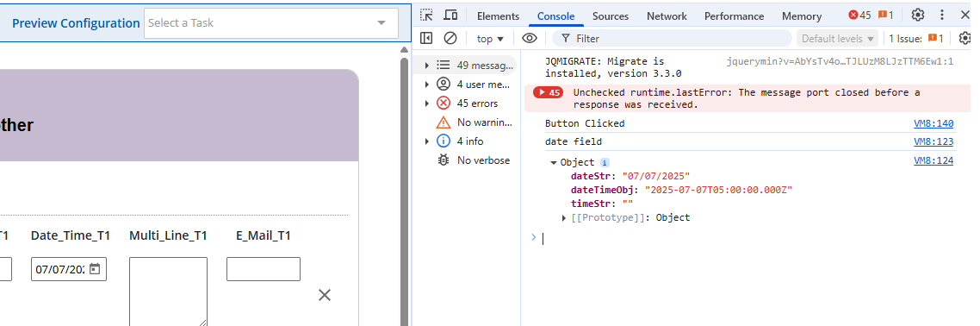The image size is (980, 326).
Task: Click the inspect element picker icon
Action: click(x=426, y=15)
